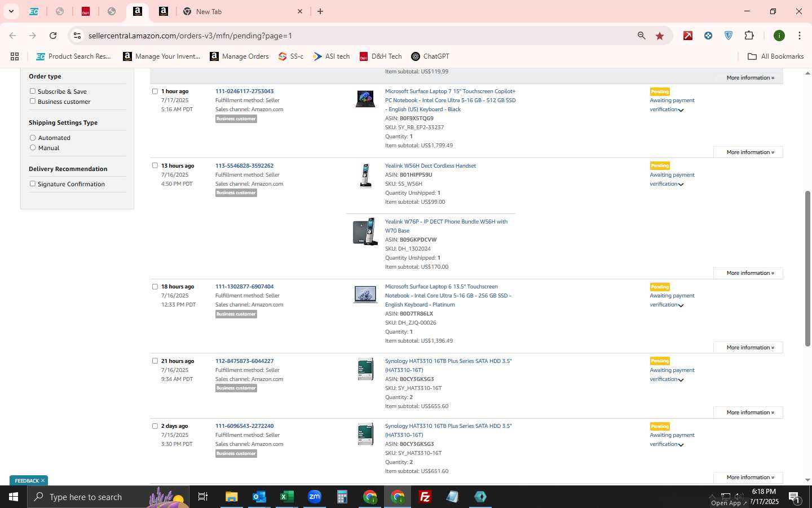Screen dimensions: 812x508
Task: Select the checkbox for order 113-5546828-3592262
Action: coord(155,165)
